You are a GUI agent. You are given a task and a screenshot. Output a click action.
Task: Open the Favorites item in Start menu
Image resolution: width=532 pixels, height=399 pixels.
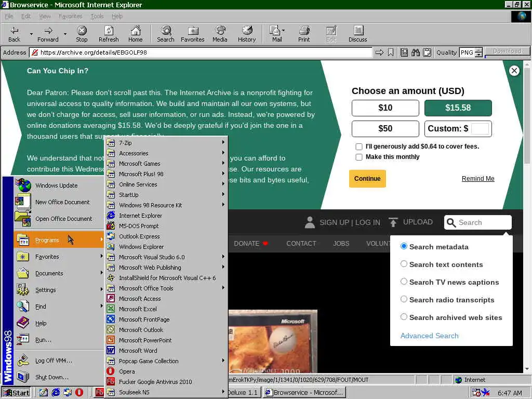tap(59, 257)
